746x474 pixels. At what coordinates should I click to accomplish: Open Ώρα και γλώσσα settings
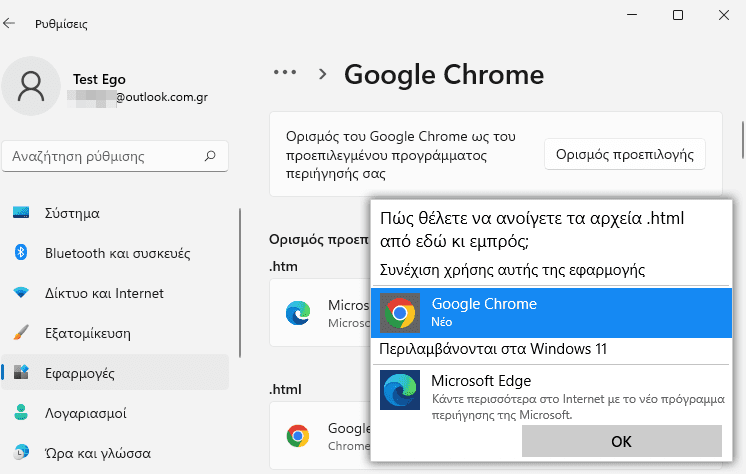pos(115,453)
